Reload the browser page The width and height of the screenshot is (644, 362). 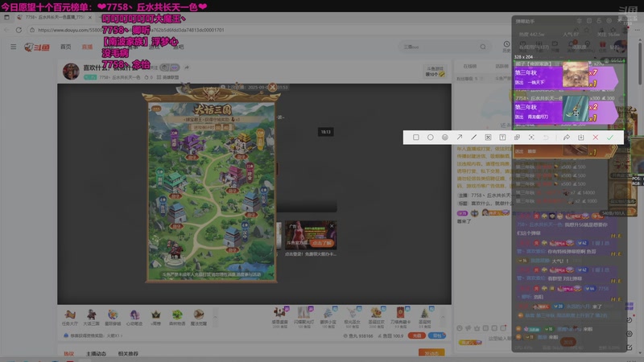[x=19, y=30]
